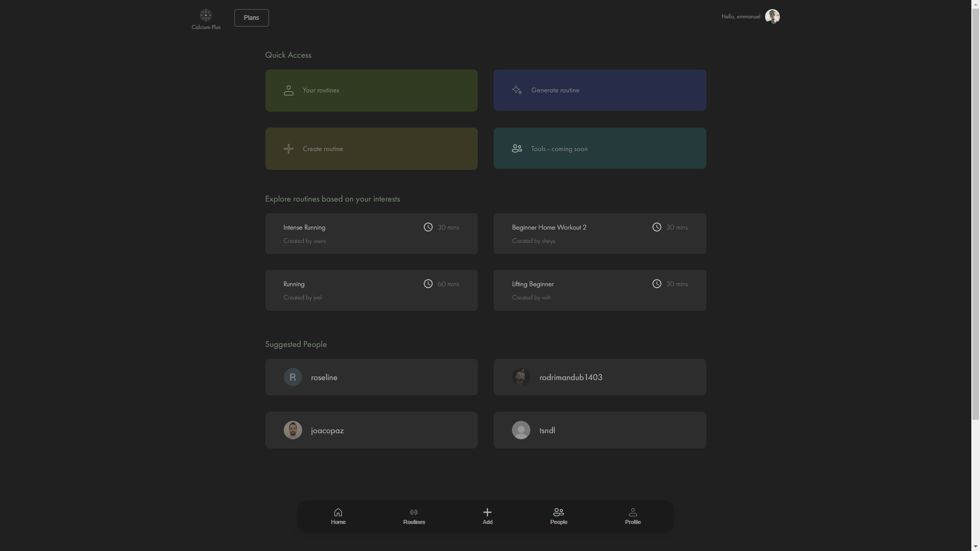Select the Beginner Home Workout 2 routine
The width and height of the screenshot is (980, 551).
[x=600, y=234]
